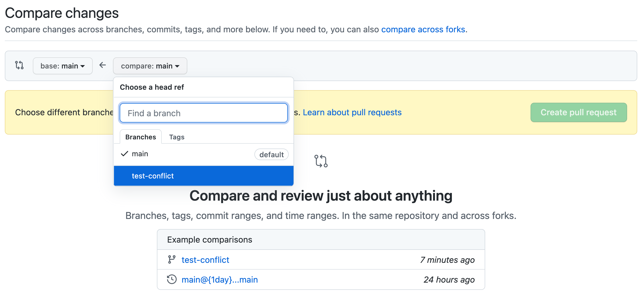Screen dimensions: 644x299
Task: Click the compare arrows icon beside base selector
Action: click(x=19, y=65)
